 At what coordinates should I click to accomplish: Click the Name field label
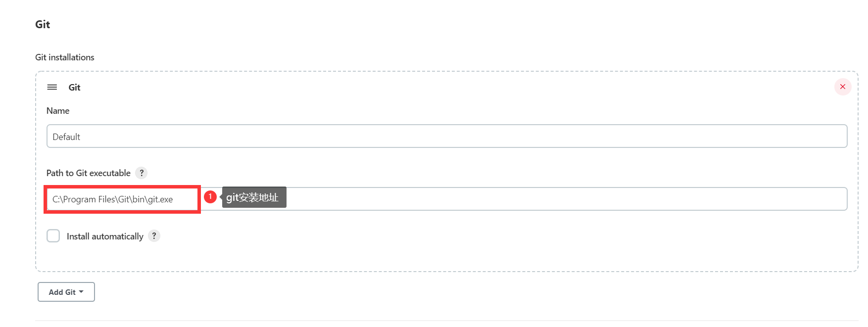pos(58,111)
